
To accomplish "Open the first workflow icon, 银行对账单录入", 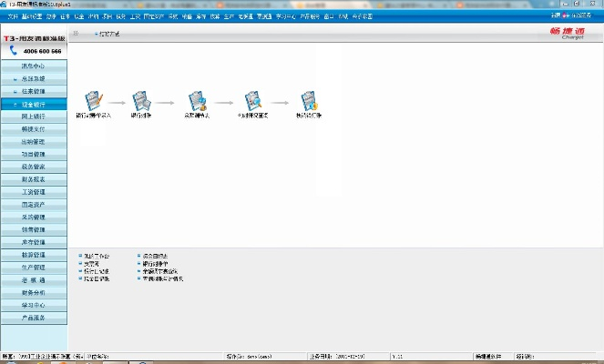I will coord(94,101).
